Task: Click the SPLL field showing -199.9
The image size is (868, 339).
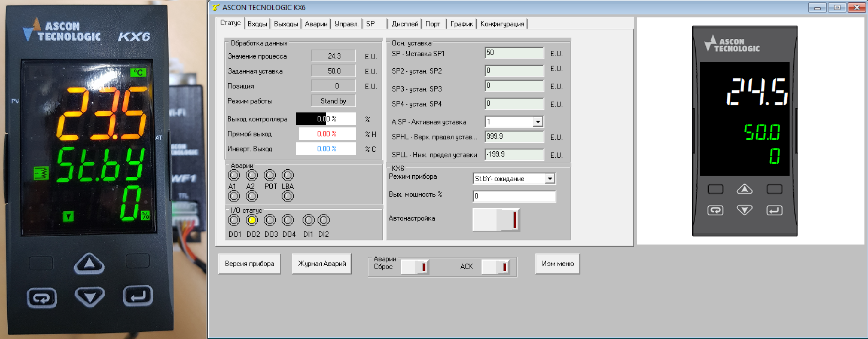Action: [514, 155]
